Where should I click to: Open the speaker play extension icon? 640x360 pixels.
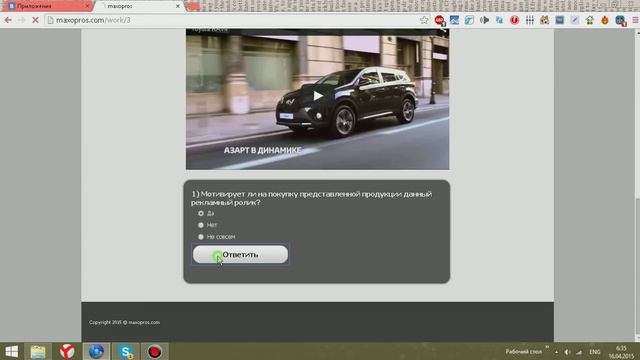(x=484, y=20)
